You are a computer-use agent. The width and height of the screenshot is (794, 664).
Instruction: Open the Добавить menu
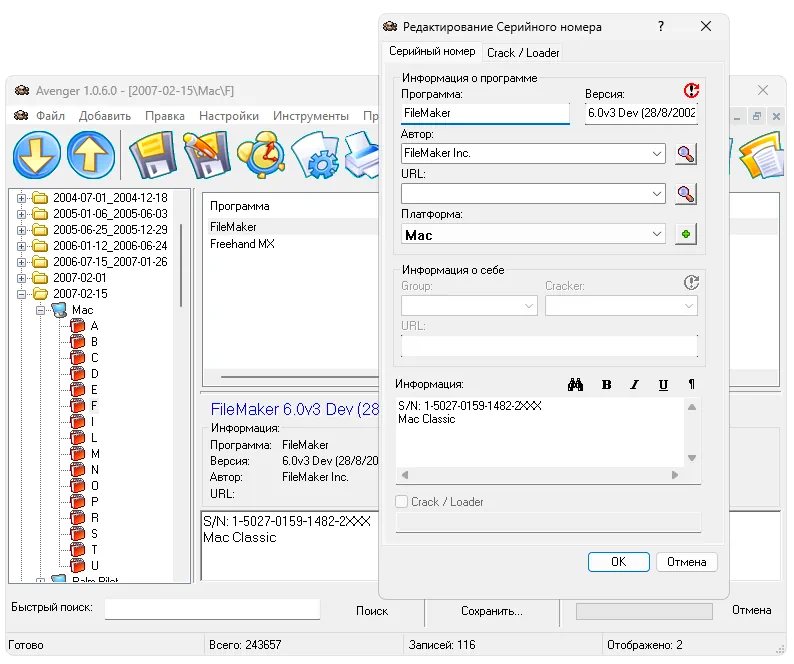click(105, 116)
